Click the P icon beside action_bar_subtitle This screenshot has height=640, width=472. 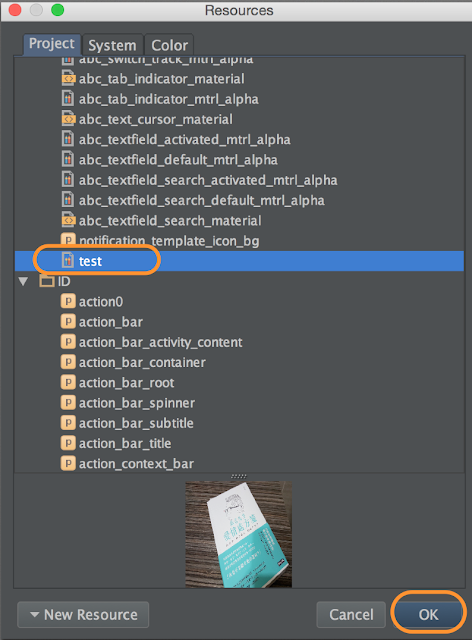(68, 423)
